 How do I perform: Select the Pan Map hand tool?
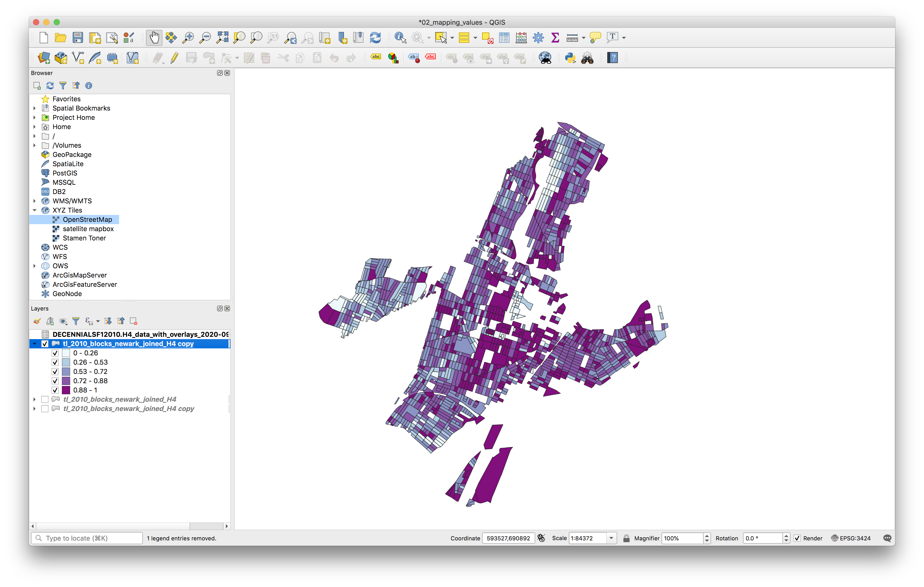(x=154, y=38)
